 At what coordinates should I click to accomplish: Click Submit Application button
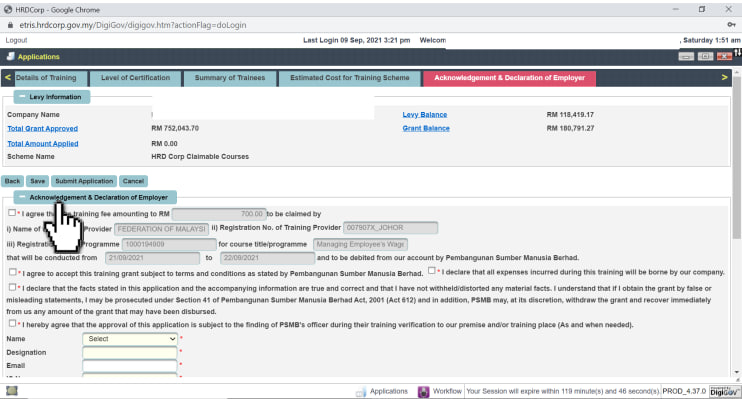point(84,181)
